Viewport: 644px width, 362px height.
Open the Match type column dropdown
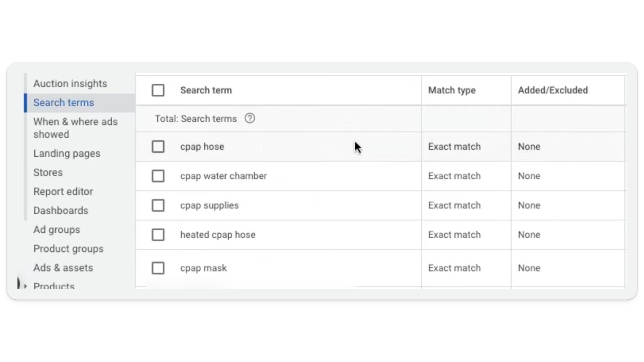pyautogui.click(x=451, y=90)
